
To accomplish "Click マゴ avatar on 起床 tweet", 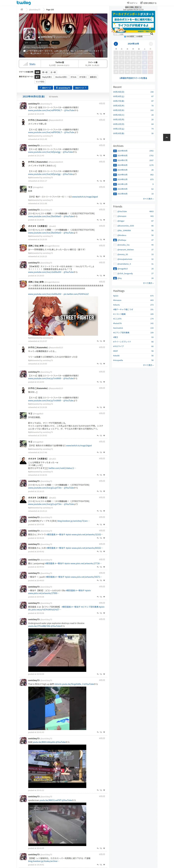I will click(23, 189).
